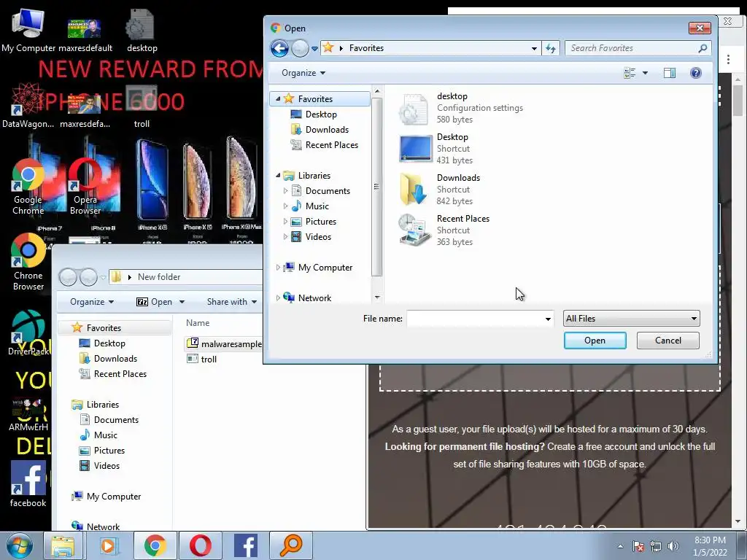Select Documents in New folder window sidebar
The image size is (747, 560).
click(x=116, y=420)
